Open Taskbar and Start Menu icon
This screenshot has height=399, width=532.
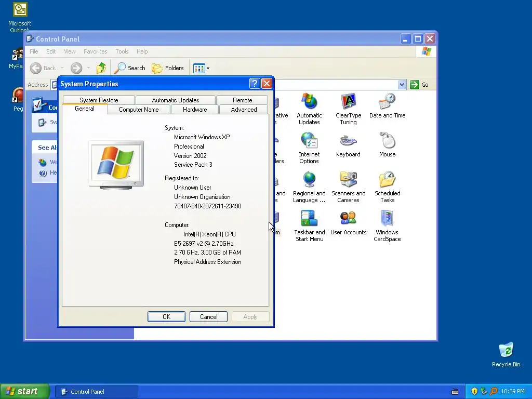pos(309,225)
